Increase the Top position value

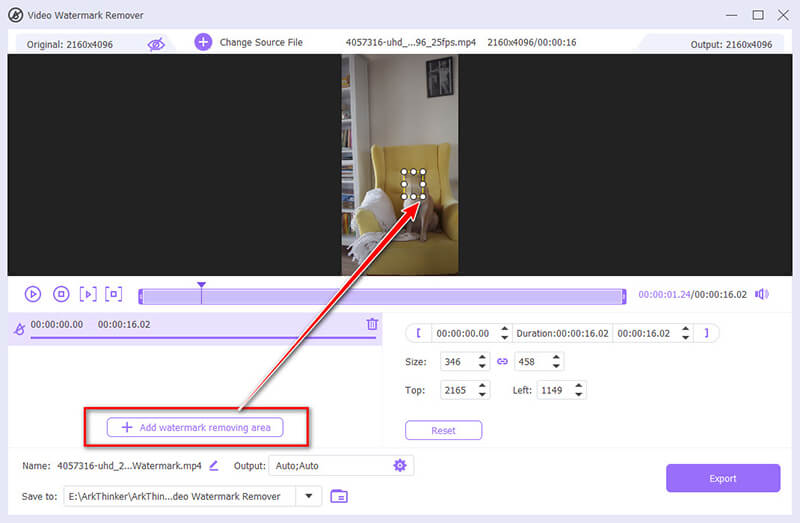(482, 386)
